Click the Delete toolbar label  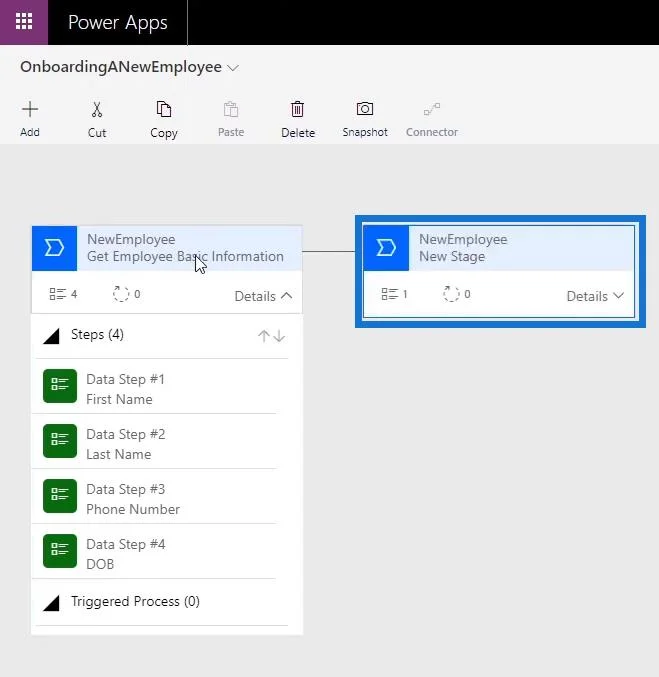click(x=298, y=133)
